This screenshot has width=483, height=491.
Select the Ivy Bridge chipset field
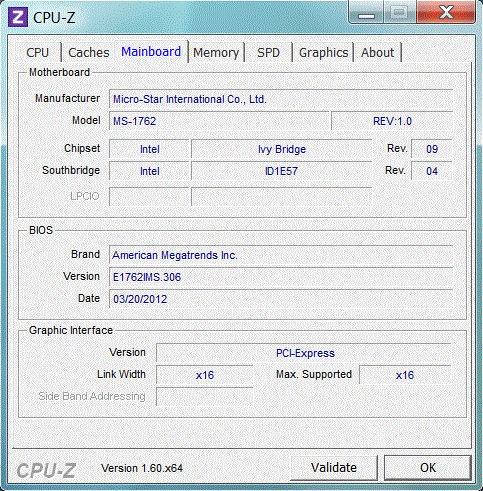click(282, 149)
